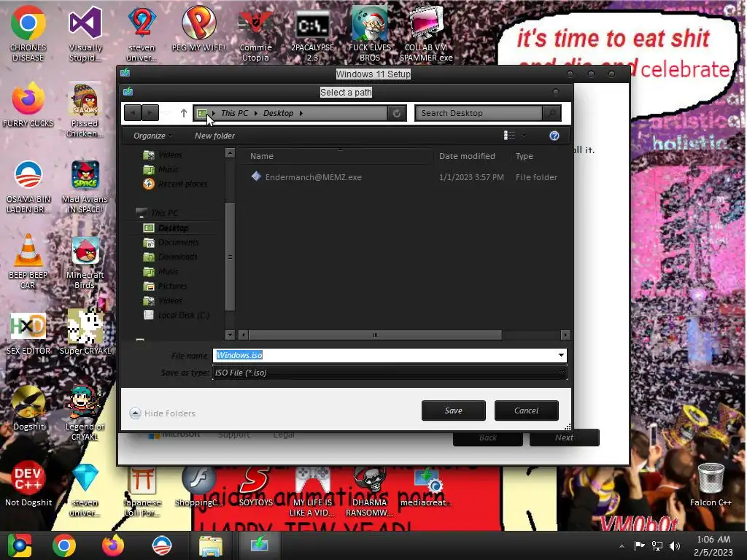Open the Visually Stupid desktop shortcut
Image resolution: width=747 pixels, height=560 pixels.
[x=85, y=34]
